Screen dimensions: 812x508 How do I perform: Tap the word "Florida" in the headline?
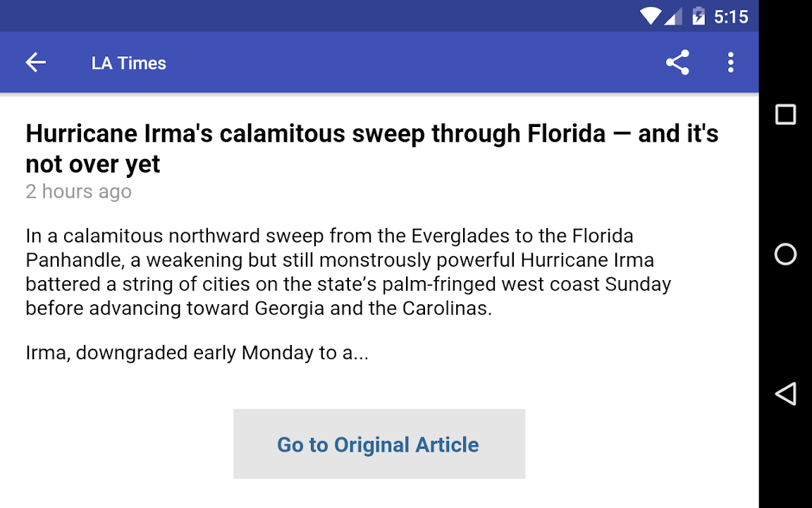[x=566, y=133]
